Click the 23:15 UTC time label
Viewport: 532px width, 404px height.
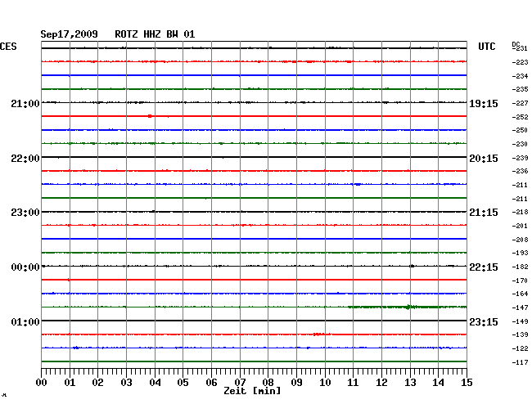pos(484,321)
